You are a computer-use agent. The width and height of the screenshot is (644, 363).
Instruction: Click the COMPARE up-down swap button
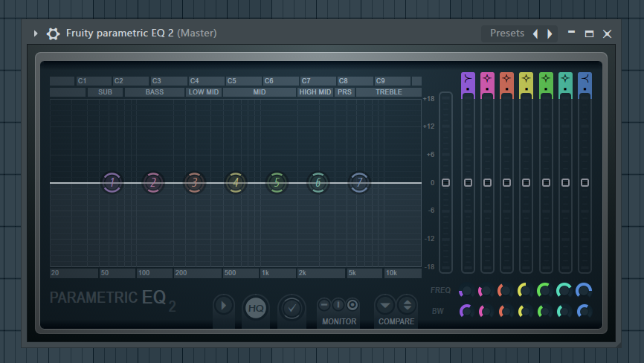click(x=407, y=305)
